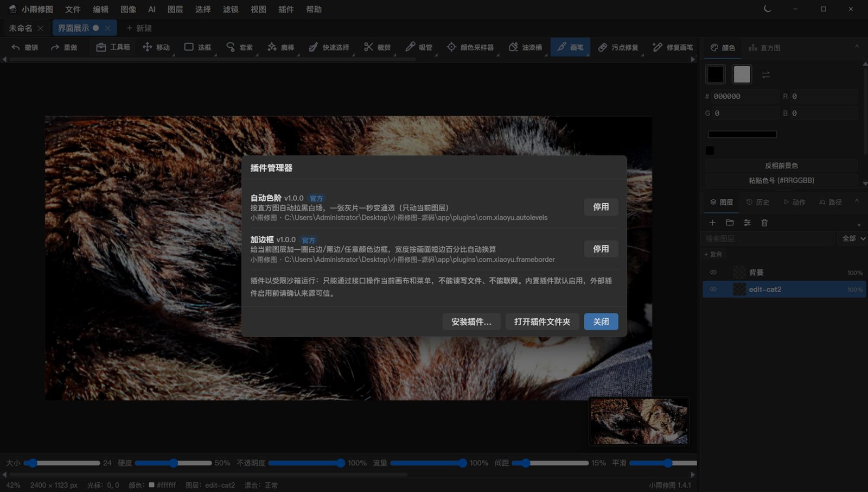This screenshot has width=868, height=492.
Task: Create a layer group with the folder icon
Action: (730, 223)
